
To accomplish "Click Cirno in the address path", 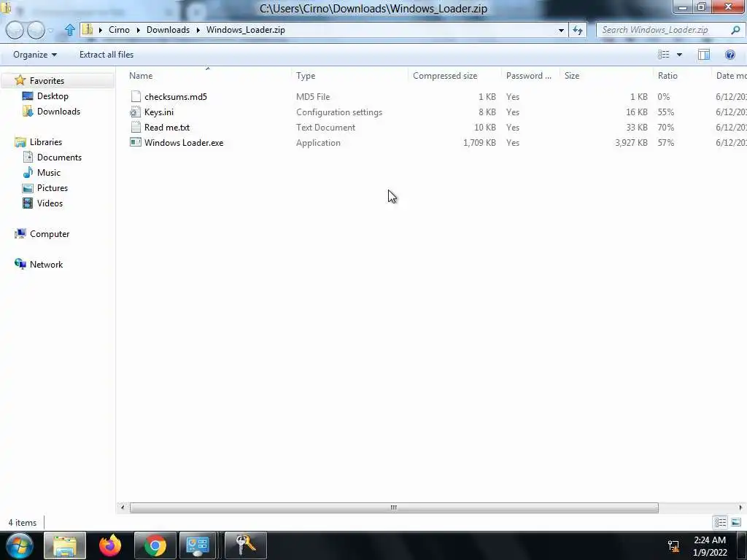I will [x=119, y=30].
